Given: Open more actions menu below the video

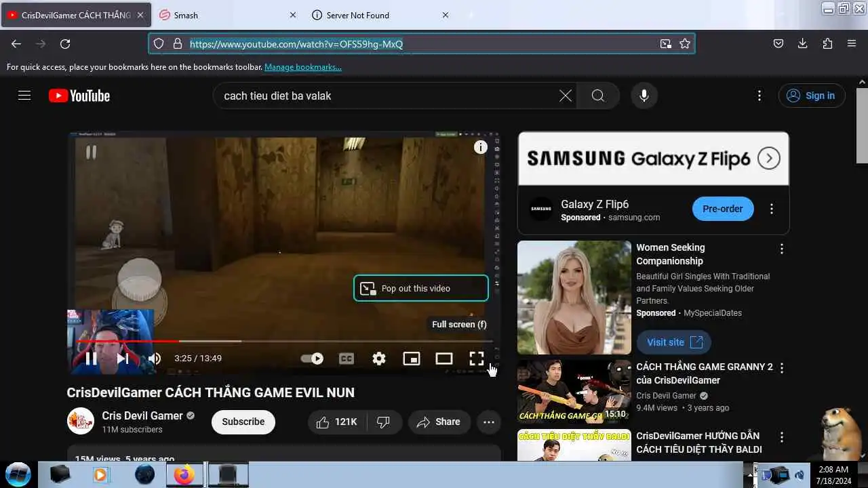Looking at the screenshot, I should click(x=489, y=422).
